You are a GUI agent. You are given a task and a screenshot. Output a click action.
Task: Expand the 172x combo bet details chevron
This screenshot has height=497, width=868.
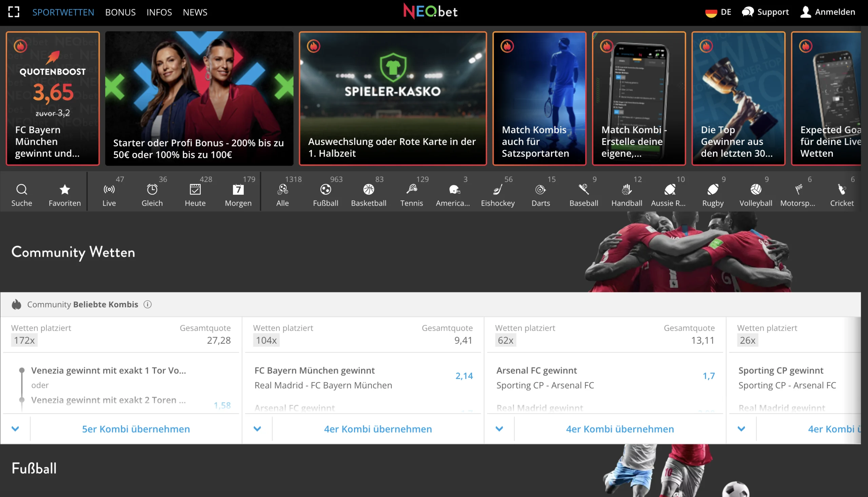(15, 429)
